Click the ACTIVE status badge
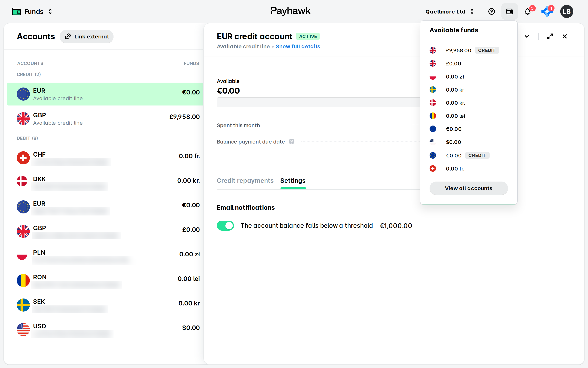Viewport: 588px width, 368px height. 308,37
